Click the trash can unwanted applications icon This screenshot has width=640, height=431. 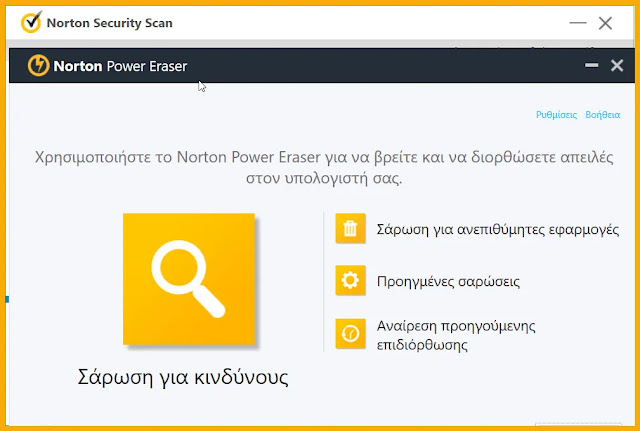(350, 228)
